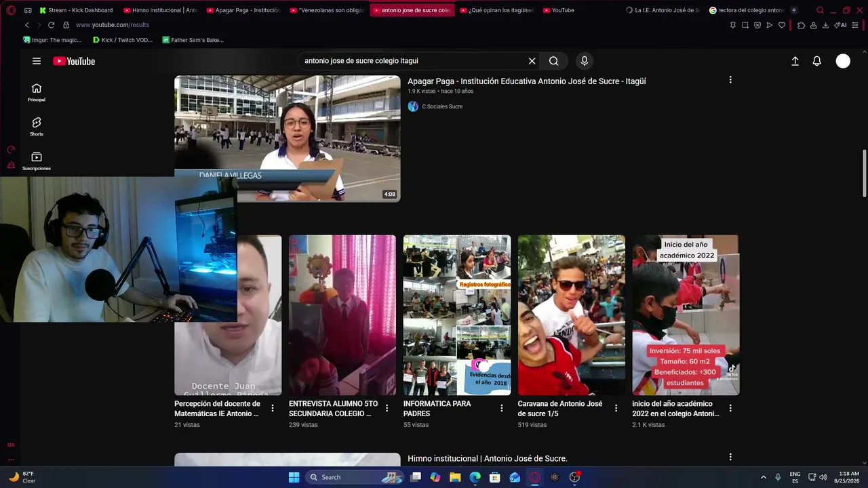The height and width of the screenshot is (488, 868).
Task: Open browser downloads in the toolbar
Action: (825, 25)
